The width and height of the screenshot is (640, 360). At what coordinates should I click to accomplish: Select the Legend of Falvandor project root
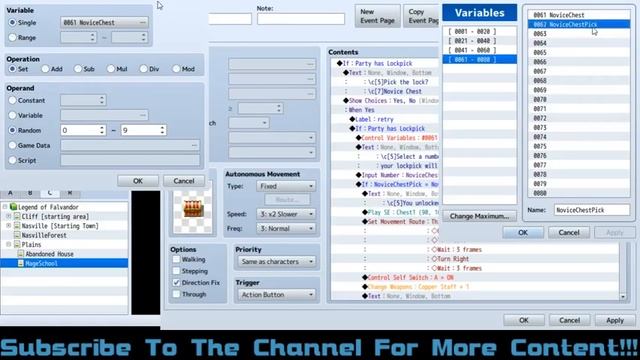coord(48,207)
